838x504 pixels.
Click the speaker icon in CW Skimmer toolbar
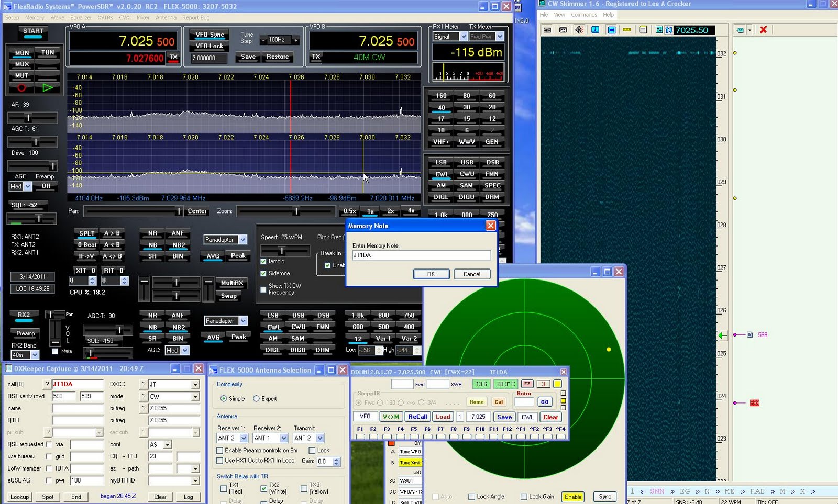tap(579, 30)
